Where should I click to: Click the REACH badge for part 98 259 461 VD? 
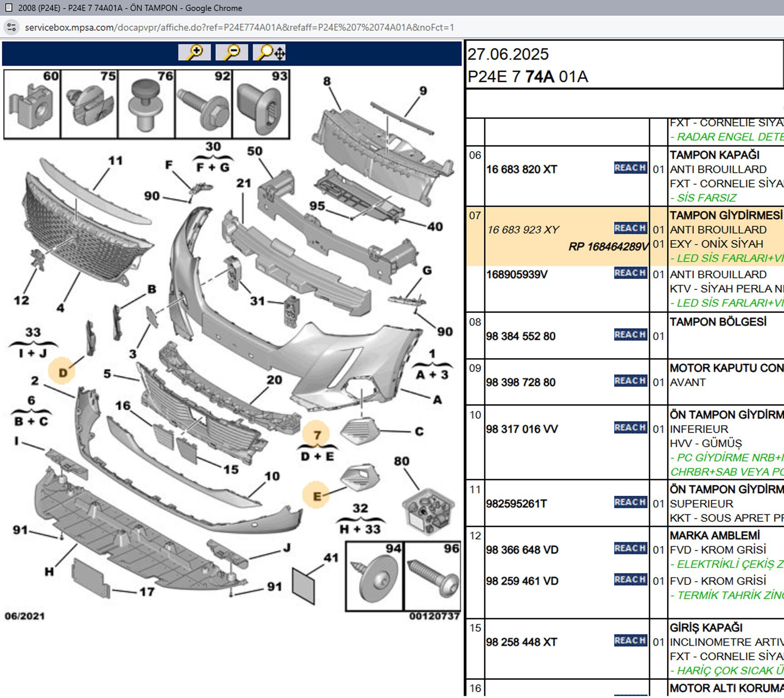pyautogui.click(x=630, y=580)
